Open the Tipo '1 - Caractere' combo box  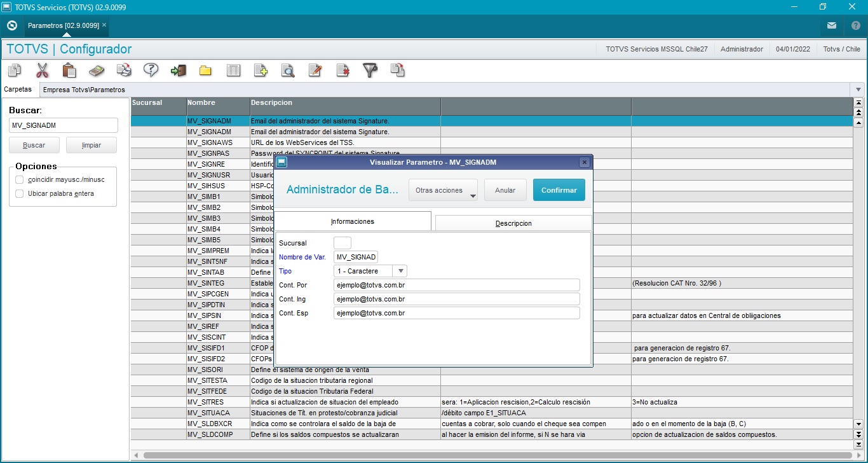[x=370, y=271]
